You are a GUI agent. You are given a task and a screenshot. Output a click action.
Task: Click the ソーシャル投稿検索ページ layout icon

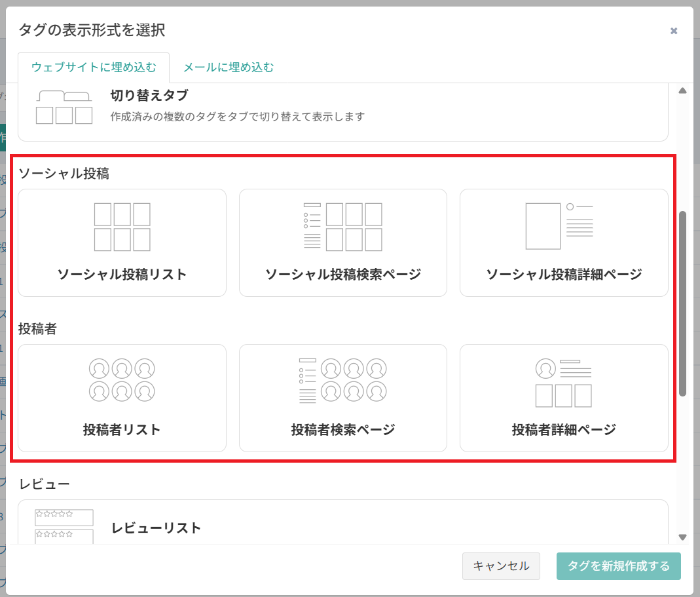click(342, 227)
